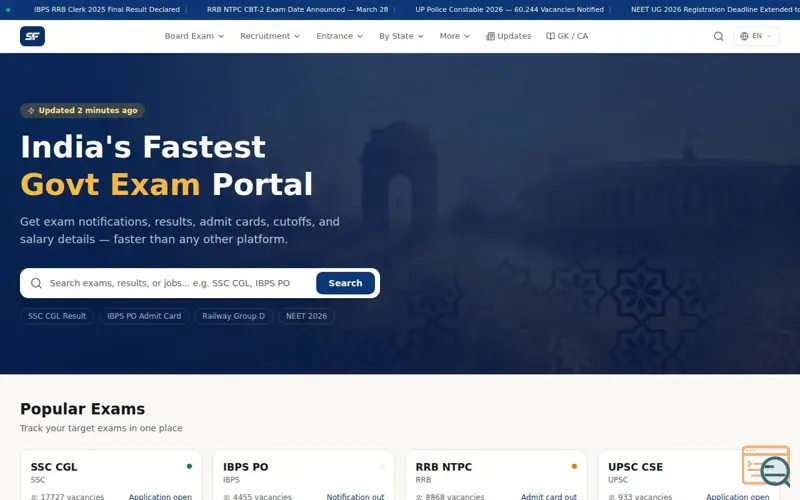Open the SSC CGL exam card
The height and width of the screenshot is (500, 800).
(x=111, y=476)
